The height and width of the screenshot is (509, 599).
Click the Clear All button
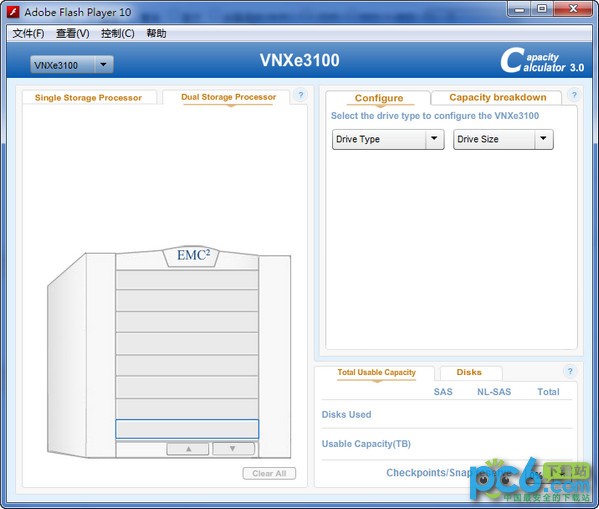pos(269,473)
